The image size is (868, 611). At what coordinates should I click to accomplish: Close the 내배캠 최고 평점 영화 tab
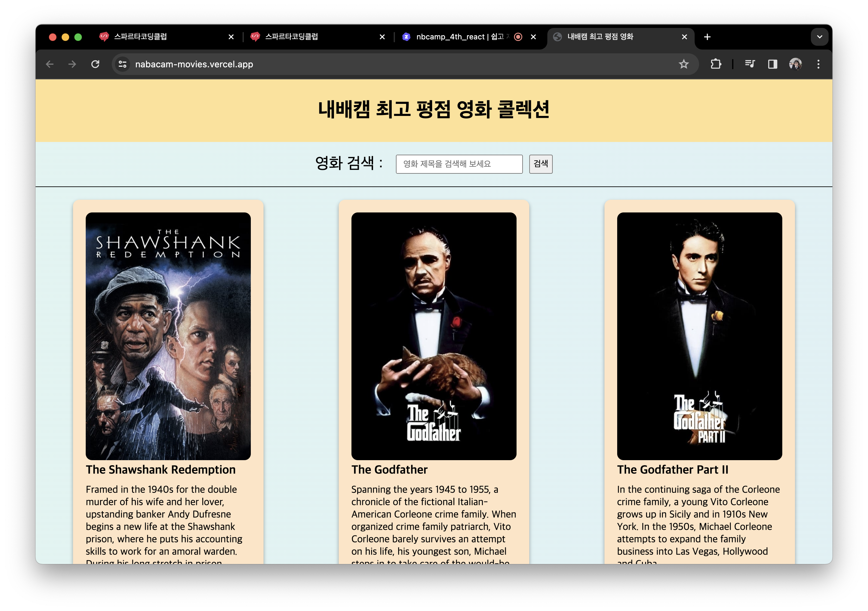684,37
